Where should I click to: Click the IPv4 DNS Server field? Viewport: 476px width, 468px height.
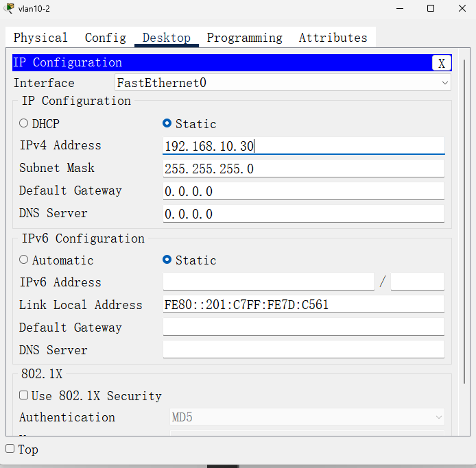pyautogui.click(x=304, y=214)
